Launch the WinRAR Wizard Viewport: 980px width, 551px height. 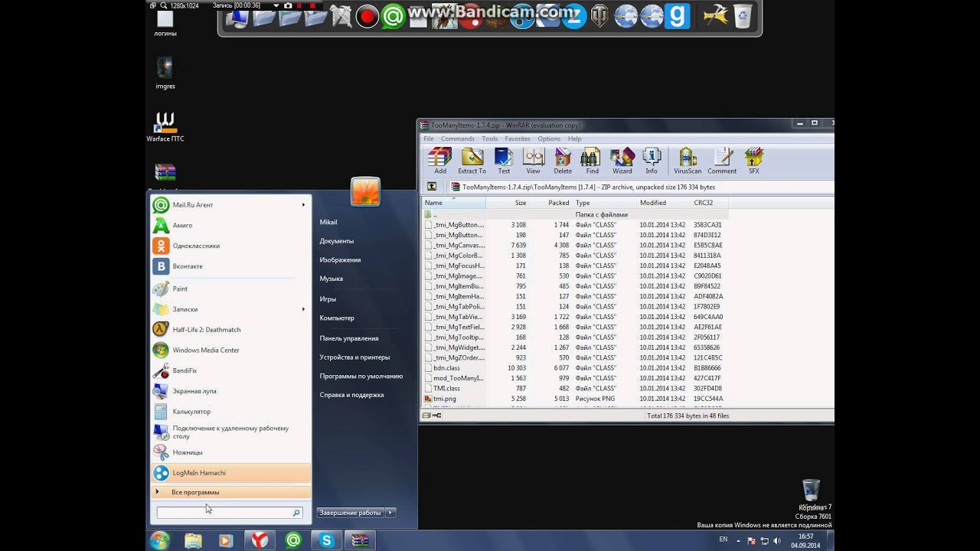click(x=622, y=161)
